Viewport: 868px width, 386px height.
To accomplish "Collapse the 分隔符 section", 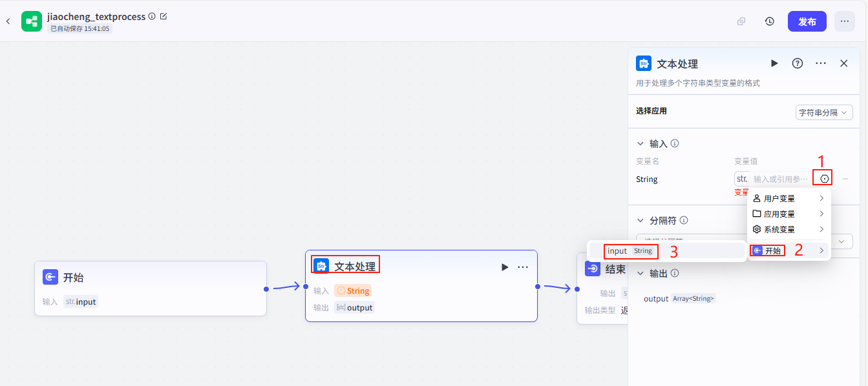I will pos(640,220).
